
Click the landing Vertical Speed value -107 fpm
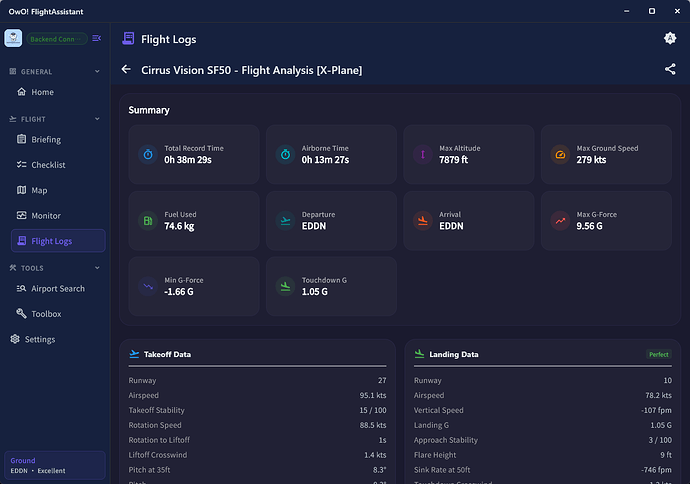click(x=657, y=410)
